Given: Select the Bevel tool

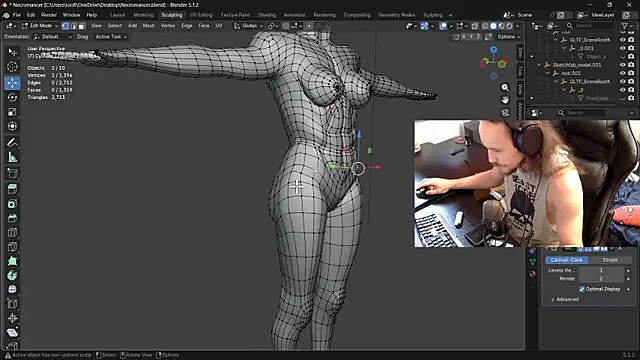Looking at the screenshot, I should [x=12, y=218].
